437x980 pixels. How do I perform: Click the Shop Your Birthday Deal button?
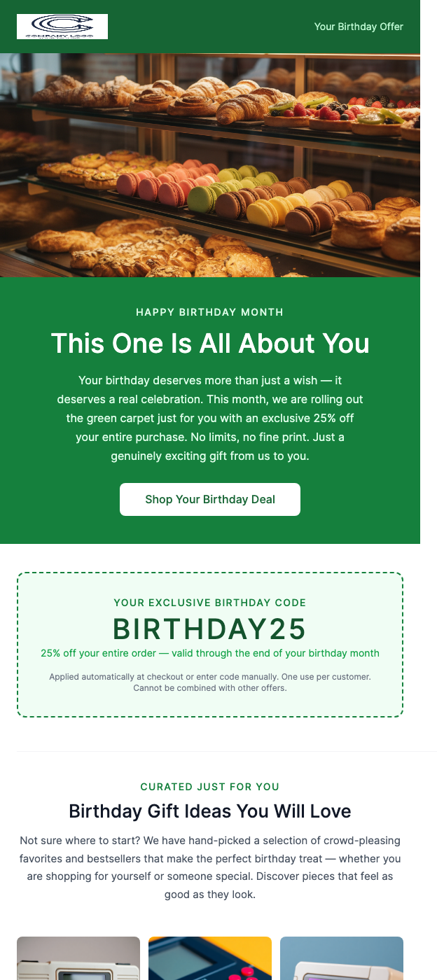209,499
